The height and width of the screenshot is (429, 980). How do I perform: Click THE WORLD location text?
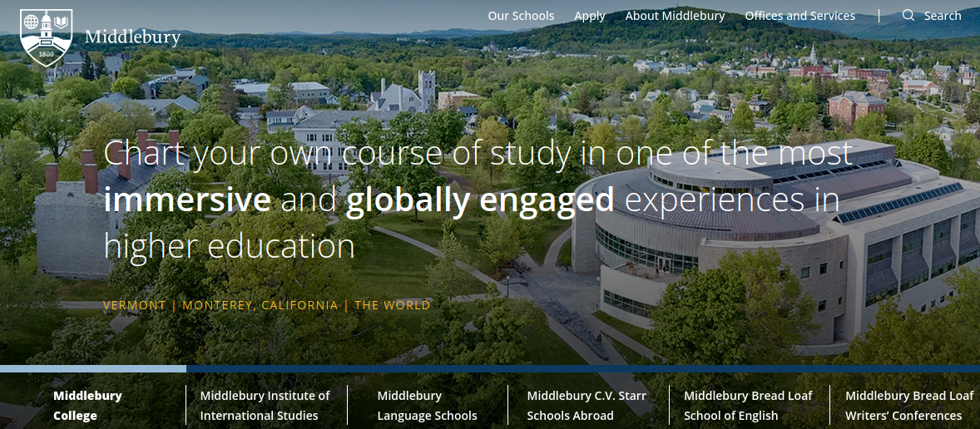click(393, 305)
